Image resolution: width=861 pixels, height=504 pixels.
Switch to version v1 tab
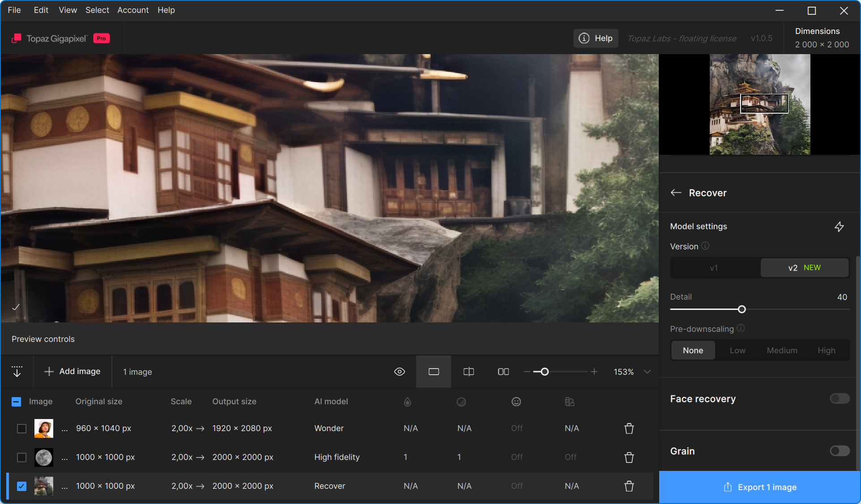tap(714, 268)
